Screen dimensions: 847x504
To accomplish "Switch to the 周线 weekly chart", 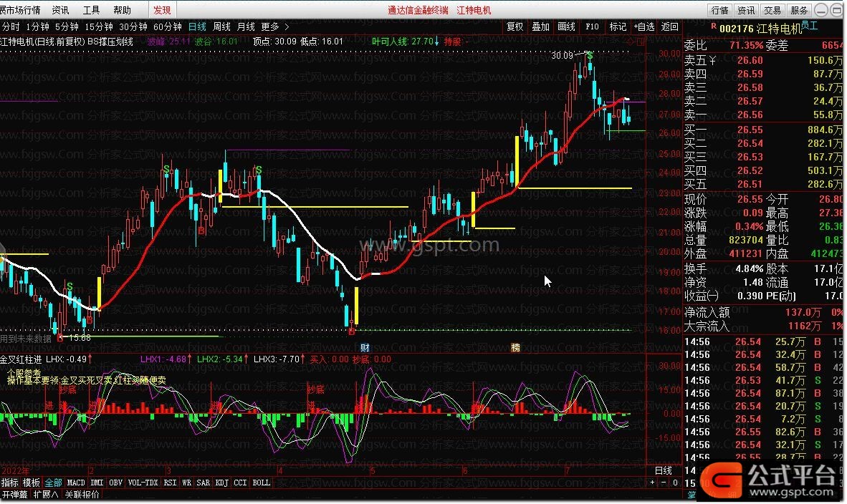I will [221, 26].
